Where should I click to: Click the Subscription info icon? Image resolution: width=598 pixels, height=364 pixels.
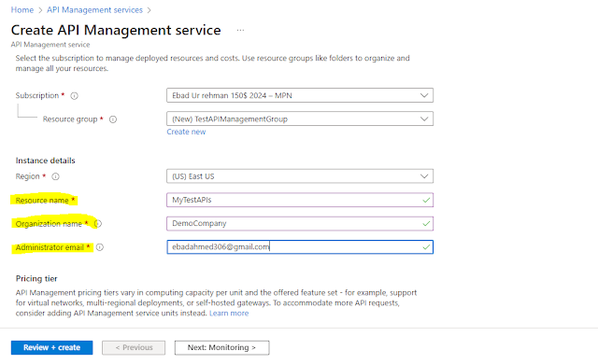75,96
